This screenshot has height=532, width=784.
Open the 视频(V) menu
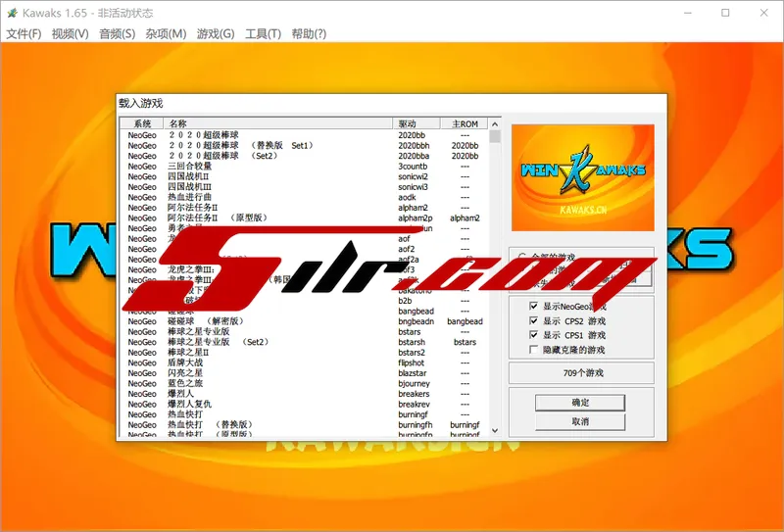click(70, 34)
